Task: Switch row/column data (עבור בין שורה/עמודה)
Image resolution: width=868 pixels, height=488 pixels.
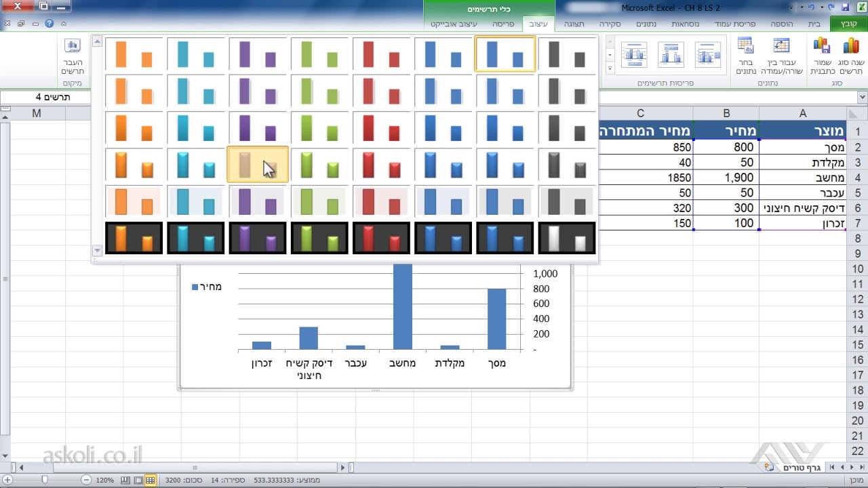Action: [x=781, y=57]
